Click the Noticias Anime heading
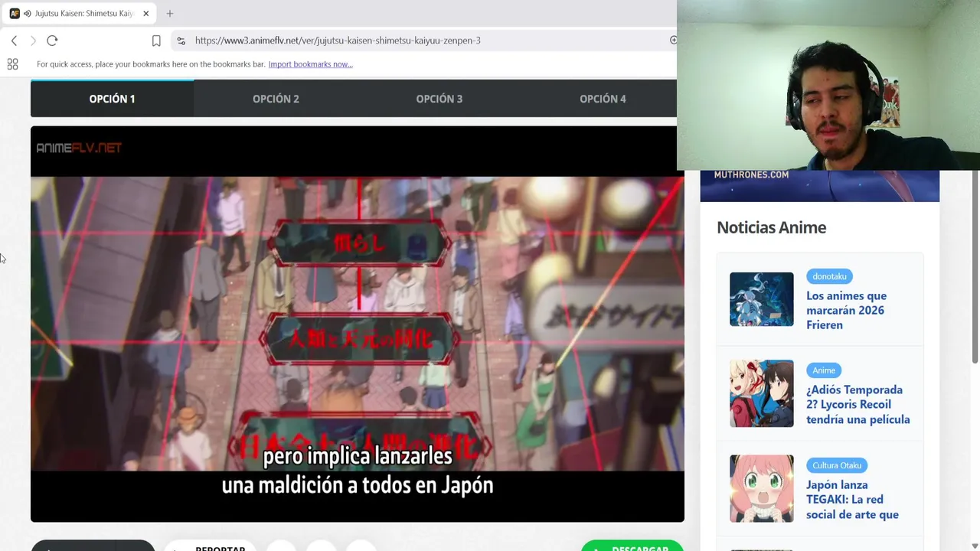 pyautogui.click(x=771, y=227)
